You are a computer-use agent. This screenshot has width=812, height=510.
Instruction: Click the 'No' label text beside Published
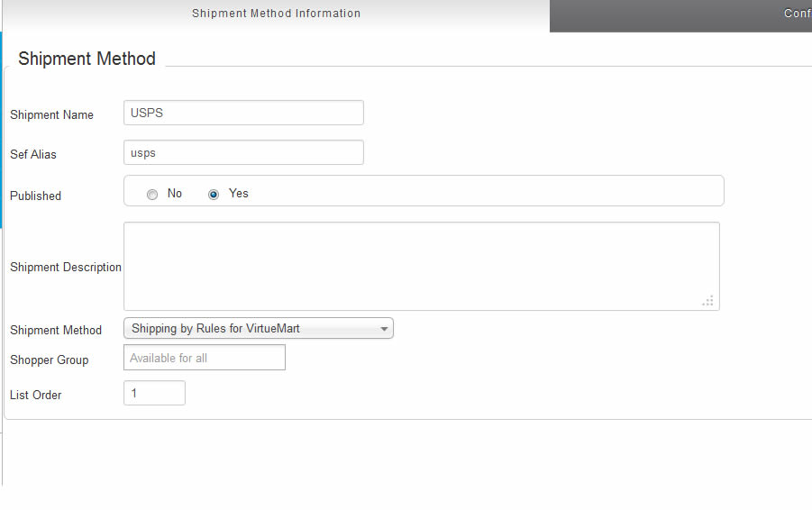pos(175,193)
